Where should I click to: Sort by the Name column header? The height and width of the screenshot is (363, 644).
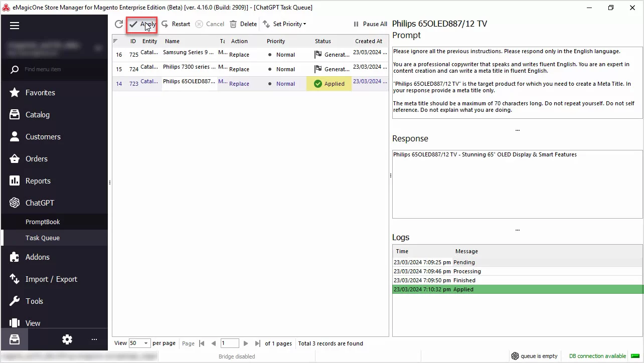click(x=172, y=41)
